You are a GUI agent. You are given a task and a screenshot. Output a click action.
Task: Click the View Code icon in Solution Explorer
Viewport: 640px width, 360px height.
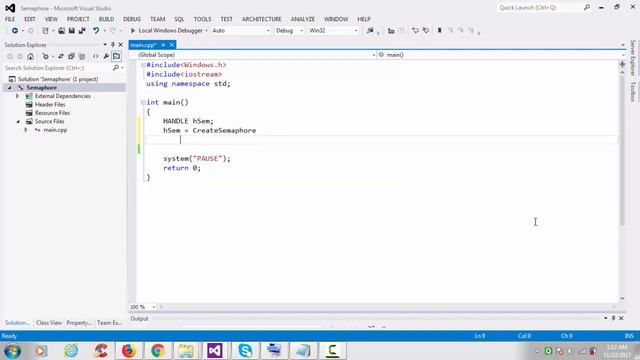click(x=96, y=56)
